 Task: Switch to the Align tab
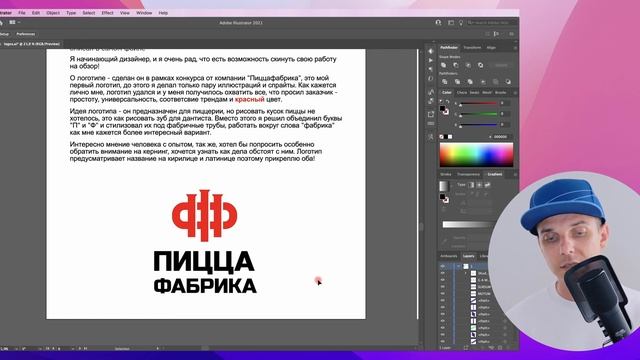[491, 48]
